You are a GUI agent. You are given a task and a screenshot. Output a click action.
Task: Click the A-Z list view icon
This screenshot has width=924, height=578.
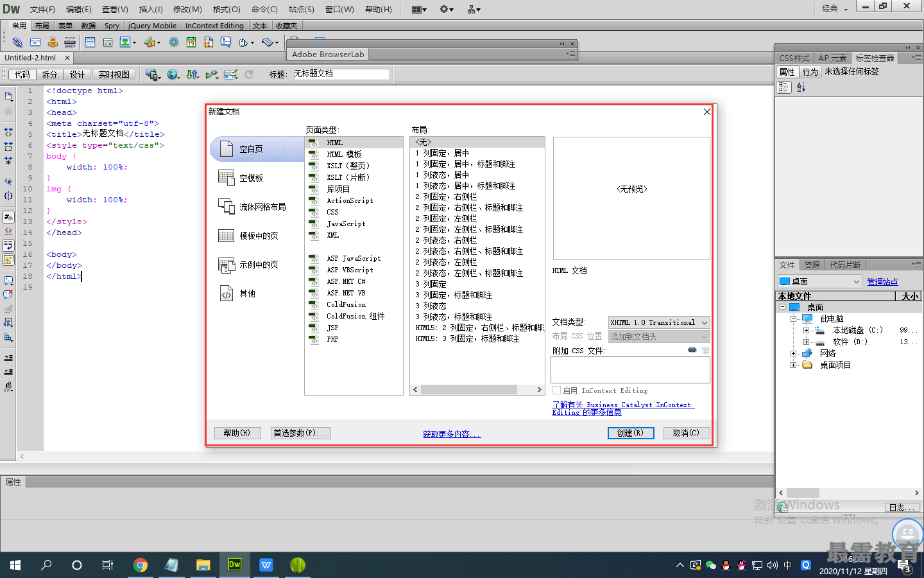coord(801,87)
